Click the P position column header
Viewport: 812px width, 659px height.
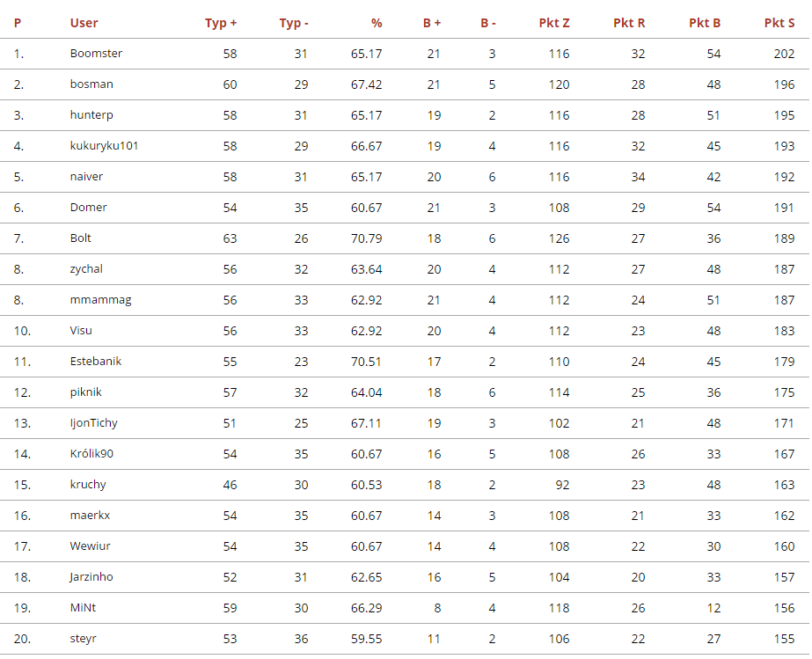[x=18, y=23]
